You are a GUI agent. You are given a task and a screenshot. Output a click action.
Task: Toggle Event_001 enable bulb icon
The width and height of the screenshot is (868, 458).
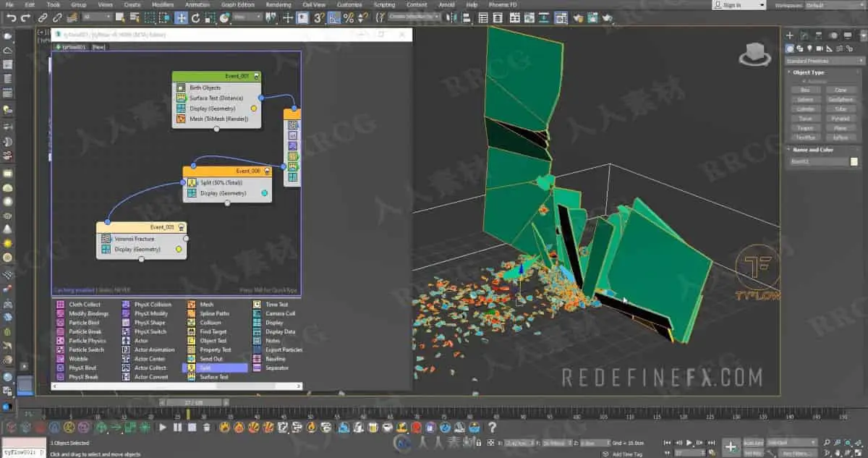pyautogui.click(x=256, y=76)
